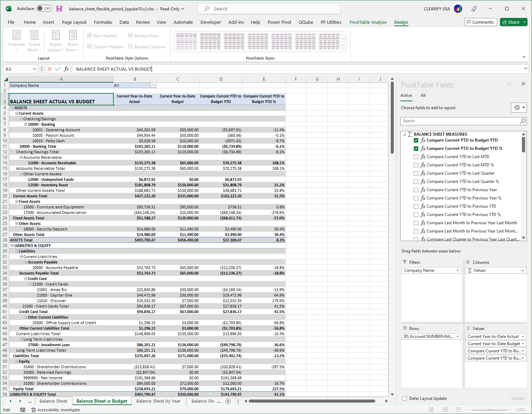Image resolution: width=532 pixels, height=414 pixels.
Task: Click the Save icon in the Quick Access Toolbar
Action: (59, 9)
